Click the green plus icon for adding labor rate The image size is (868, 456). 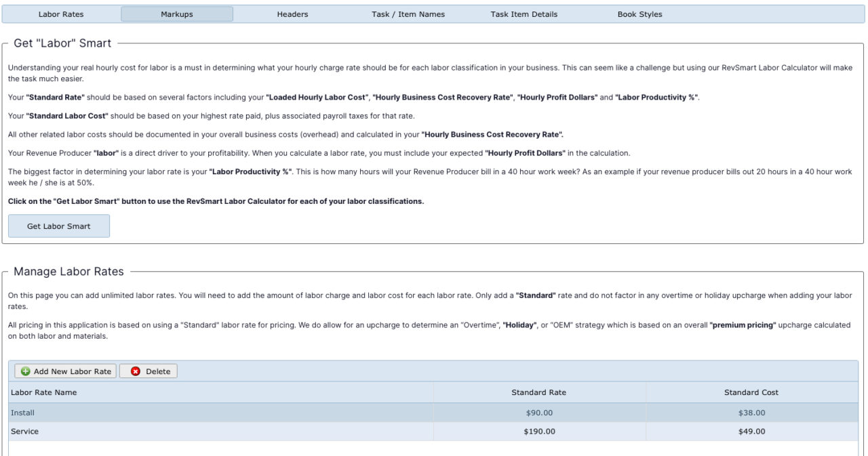pyautogui.click(x=26, y=371)
